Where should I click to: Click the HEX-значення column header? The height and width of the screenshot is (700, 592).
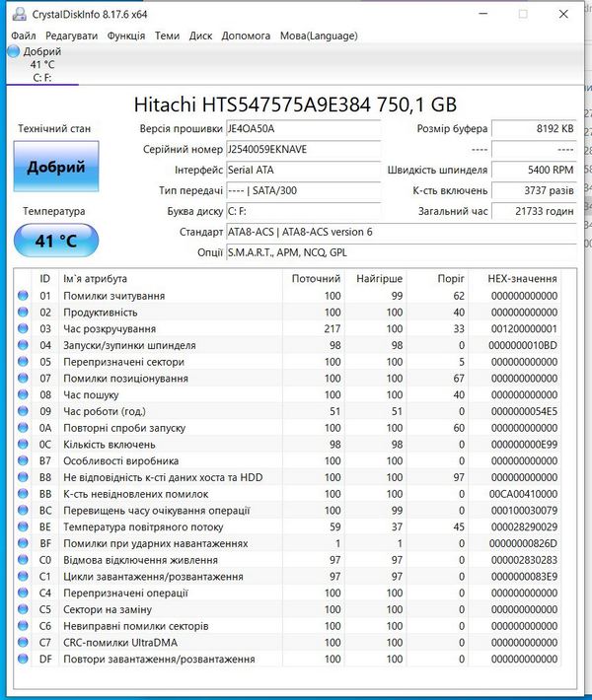click(522, 279)
